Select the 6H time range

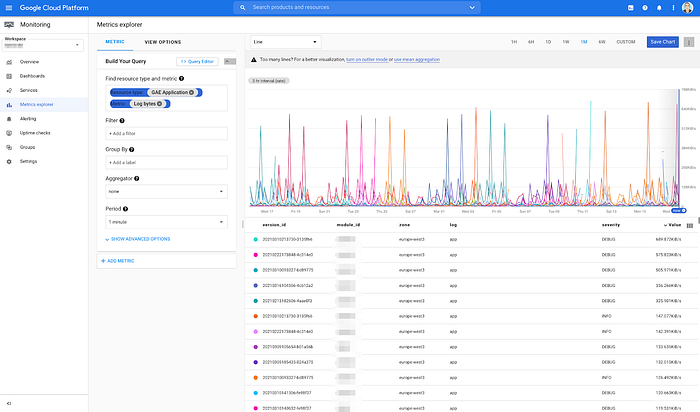(531, 42)
